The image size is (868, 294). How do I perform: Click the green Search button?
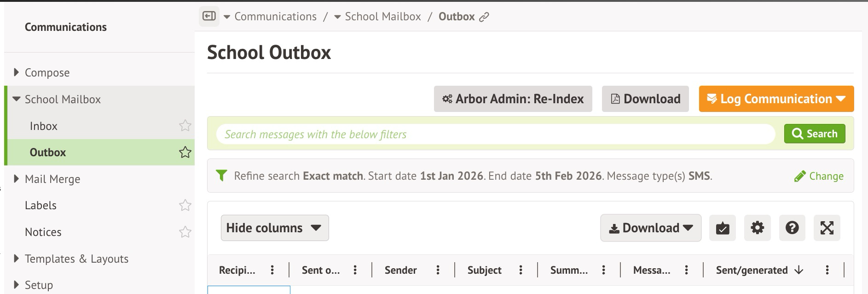814,134
